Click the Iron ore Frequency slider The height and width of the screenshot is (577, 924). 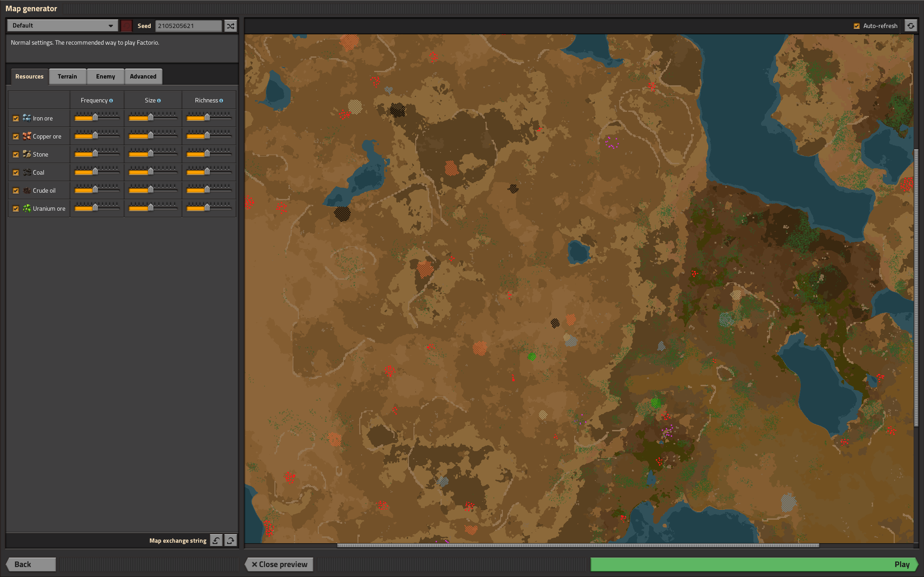pos(97,118)
